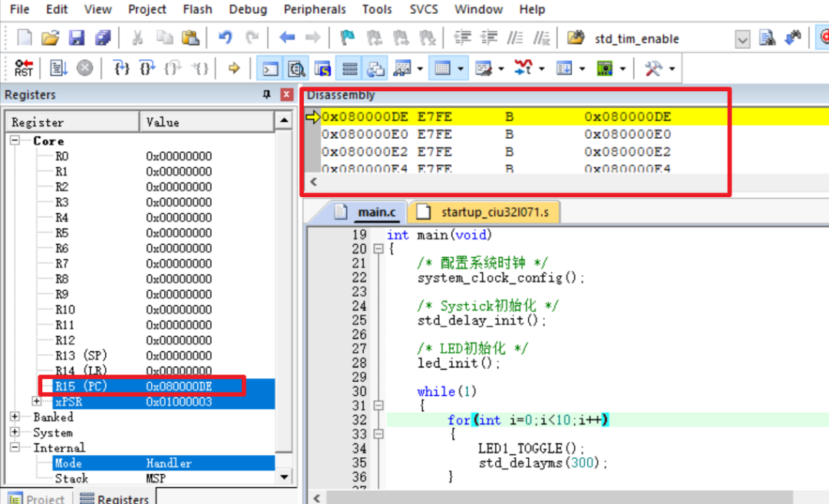Collapse the Core register group
This screenshot has width=829, height=504.
point(15,140)
